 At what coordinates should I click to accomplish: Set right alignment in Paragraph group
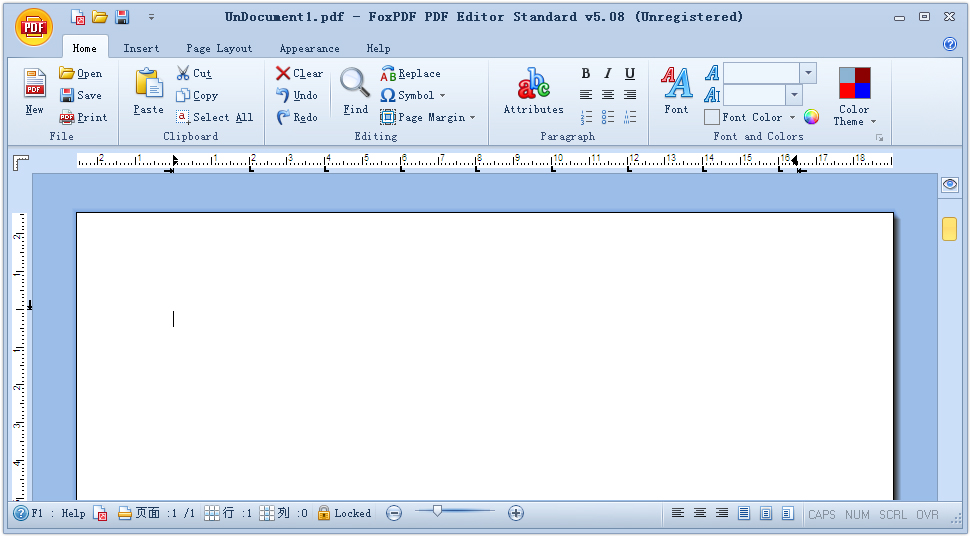[630, 95]
